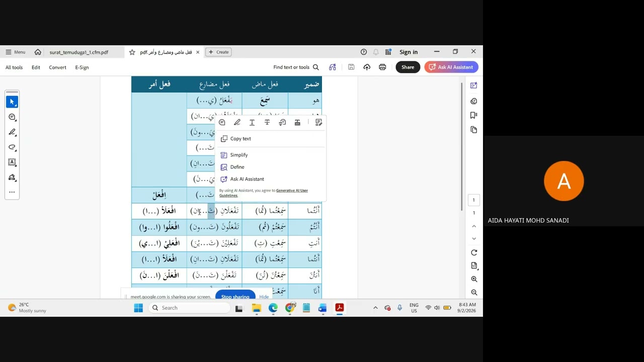Select the freehand Draw tool in the left toolbar

12,147
